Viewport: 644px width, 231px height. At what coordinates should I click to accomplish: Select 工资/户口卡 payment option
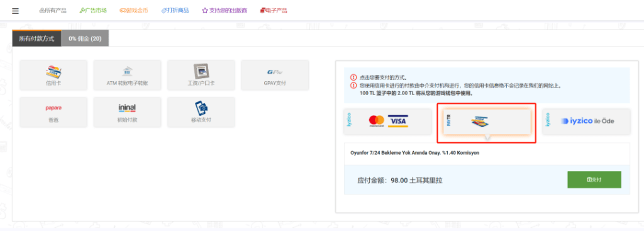[201, 76]
